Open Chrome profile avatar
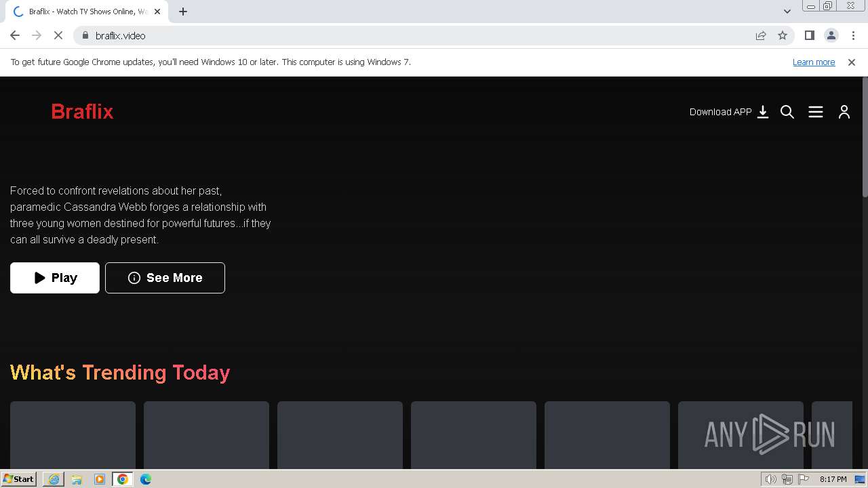868x488 pixels. pos(831,35)
